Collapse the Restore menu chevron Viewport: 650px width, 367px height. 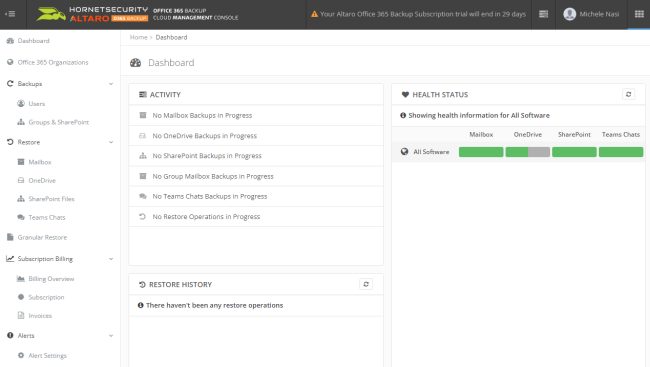click(111, 142)
